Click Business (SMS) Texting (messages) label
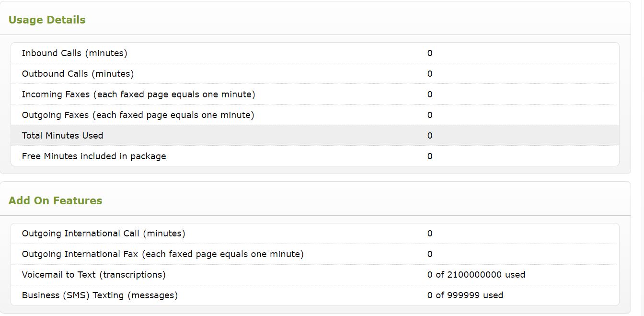 pos(100,295)
